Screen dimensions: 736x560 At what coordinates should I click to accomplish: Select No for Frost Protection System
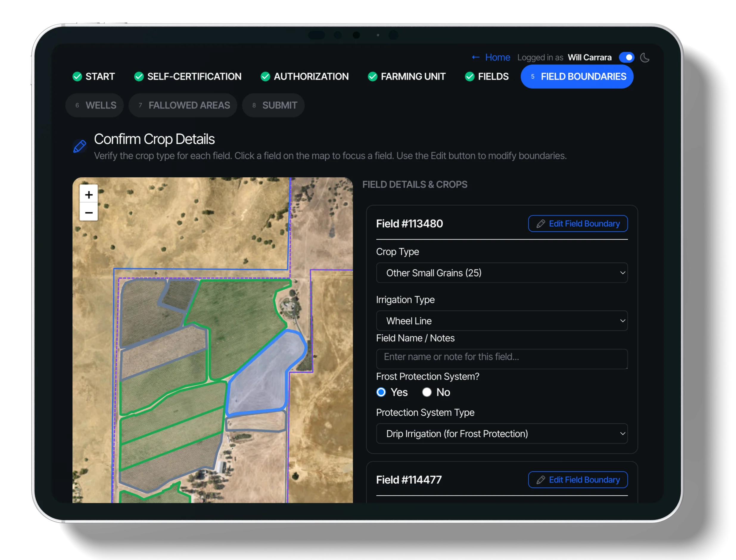(x=427, y=392)
